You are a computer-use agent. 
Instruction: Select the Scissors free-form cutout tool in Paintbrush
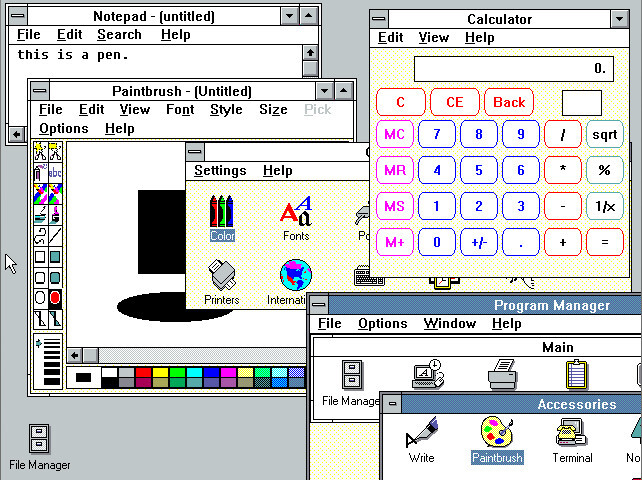[x=40, y=152]
